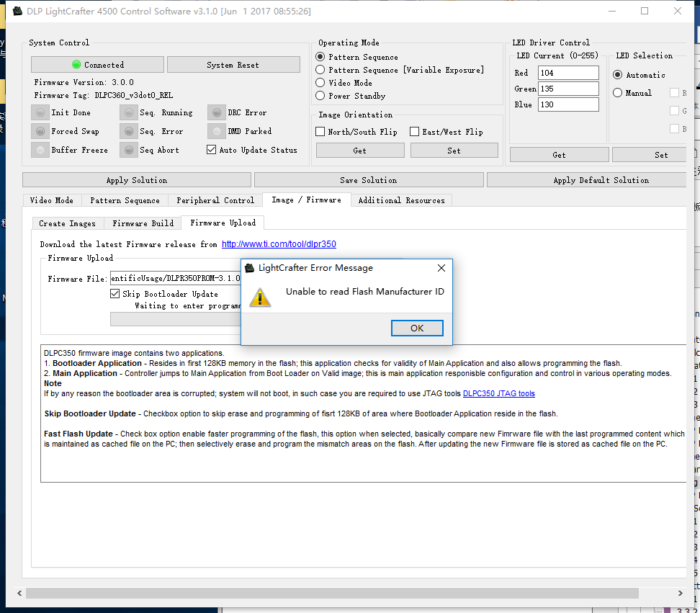The image size is (700, 613).
Task: Click the app icon in error dialog title
Action: pos(250,268)
